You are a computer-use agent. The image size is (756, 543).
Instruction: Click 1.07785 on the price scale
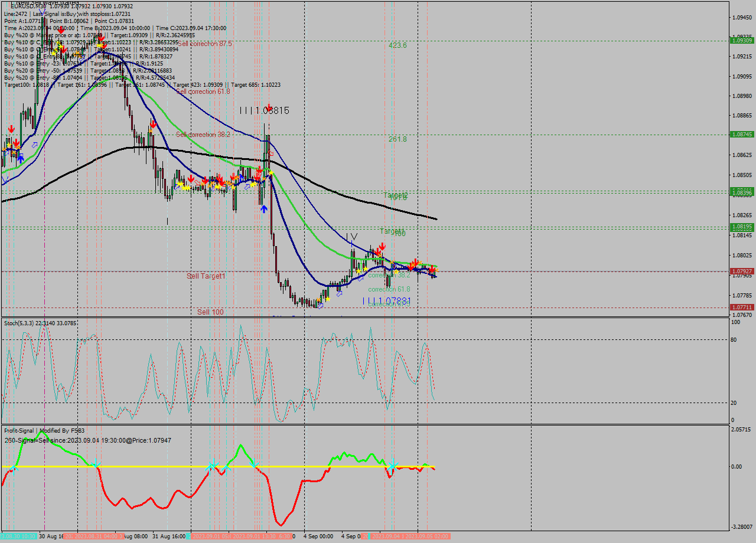742,295
